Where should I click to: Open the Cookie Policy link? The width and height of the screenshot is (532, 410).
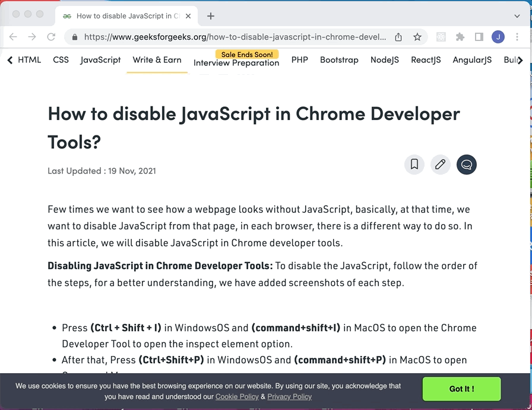(237, 396)
